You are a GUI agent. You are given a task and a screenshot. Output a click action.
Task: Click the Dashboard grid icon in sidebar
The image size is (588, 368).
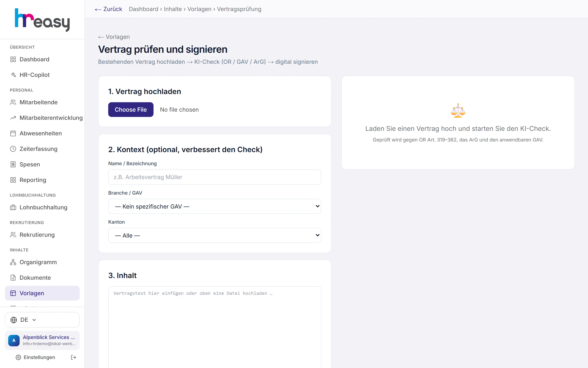(x=13, y=59)
